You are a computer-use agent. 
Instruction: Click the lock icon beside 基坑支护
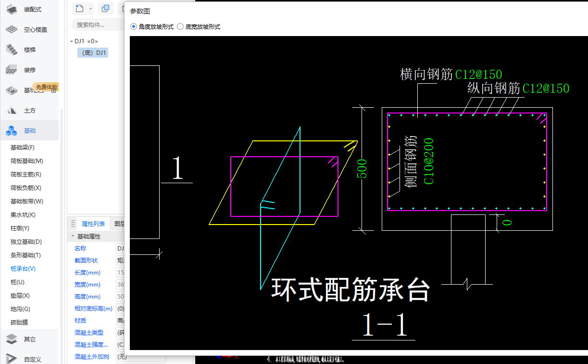pyautogui.click(x=54, y=90)
